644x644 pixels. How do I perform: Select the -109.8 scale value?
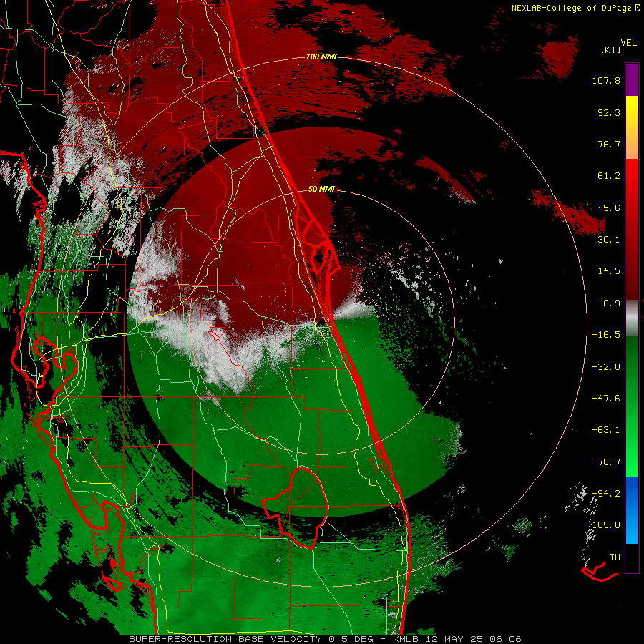point(604,525)
